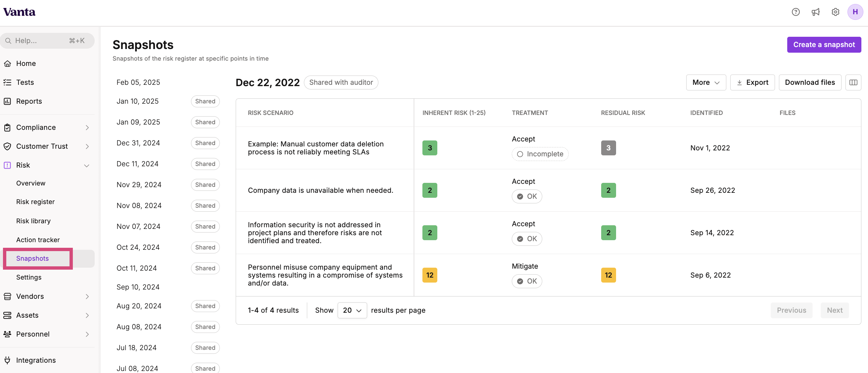
Task: Click the Integrations plug icon
Action: [x=7, y=360]
